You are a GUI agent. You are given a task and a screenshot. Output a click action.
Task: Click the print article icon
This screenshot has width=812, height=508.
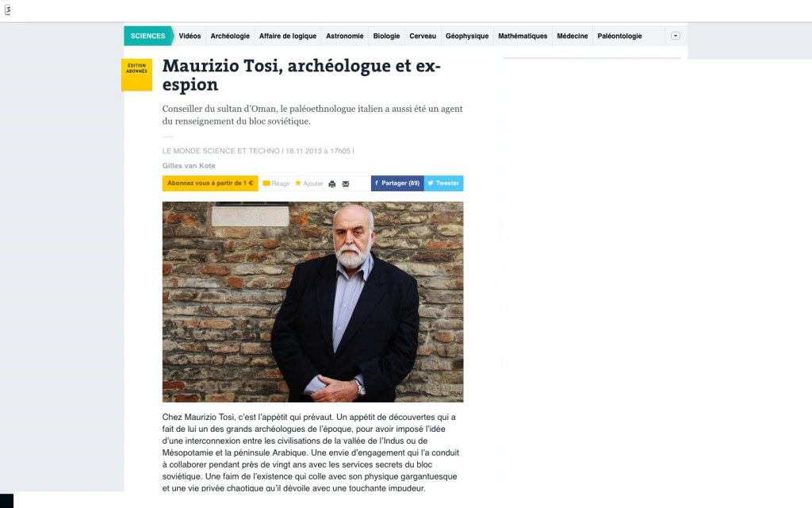(332, 183)
